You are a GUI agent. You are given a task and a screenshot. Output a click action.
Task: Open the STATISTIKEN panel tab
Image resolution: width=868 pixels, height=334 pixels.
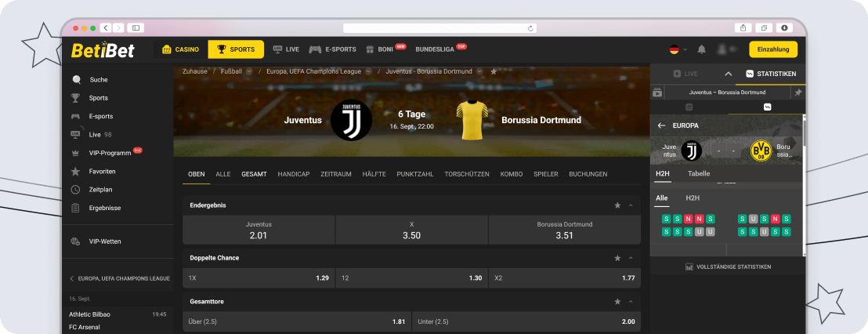click(x=772, y=74)
